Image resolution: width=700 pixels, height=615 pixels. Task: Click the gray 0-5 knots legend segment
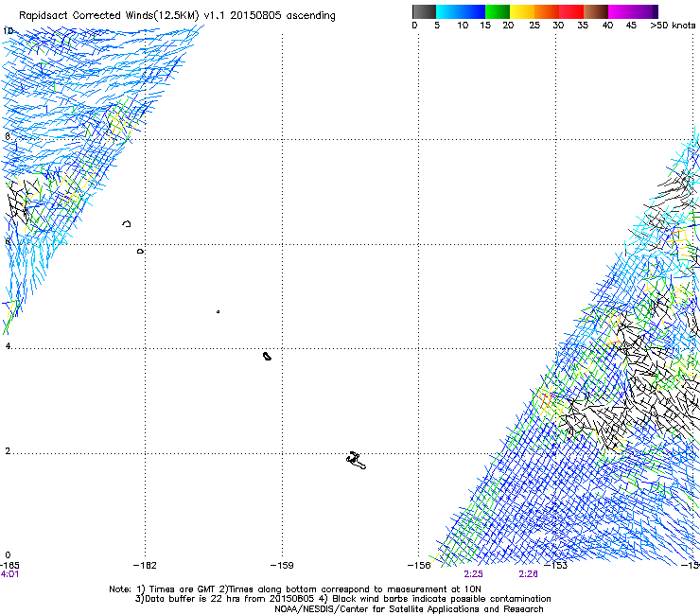click(x=424, y=11)
